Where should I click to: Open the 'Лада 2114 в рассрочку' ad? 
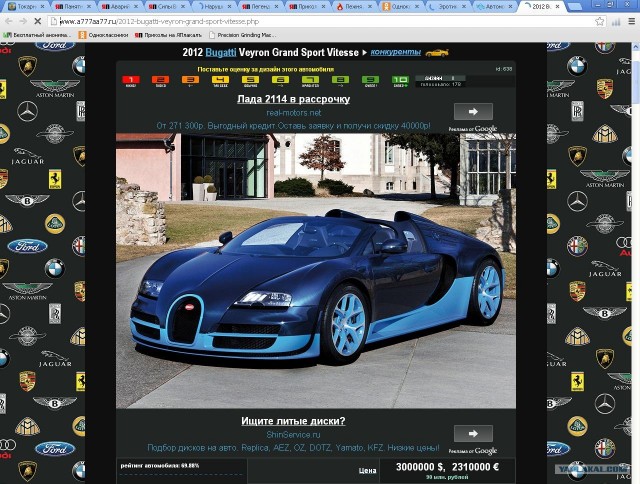pyautogui.click(x=293, y=99)
